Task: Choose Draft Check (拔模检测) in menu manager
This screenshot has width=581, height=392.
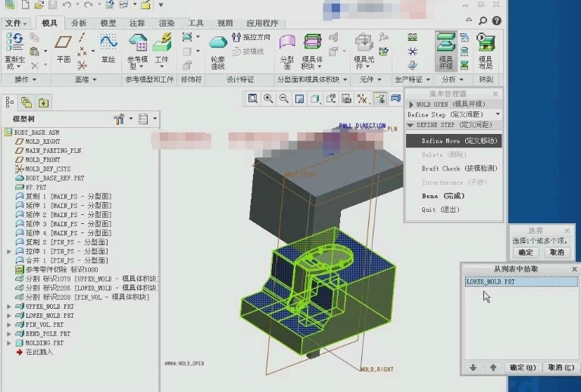Action: pyautogui.click(x=459, y=169)
